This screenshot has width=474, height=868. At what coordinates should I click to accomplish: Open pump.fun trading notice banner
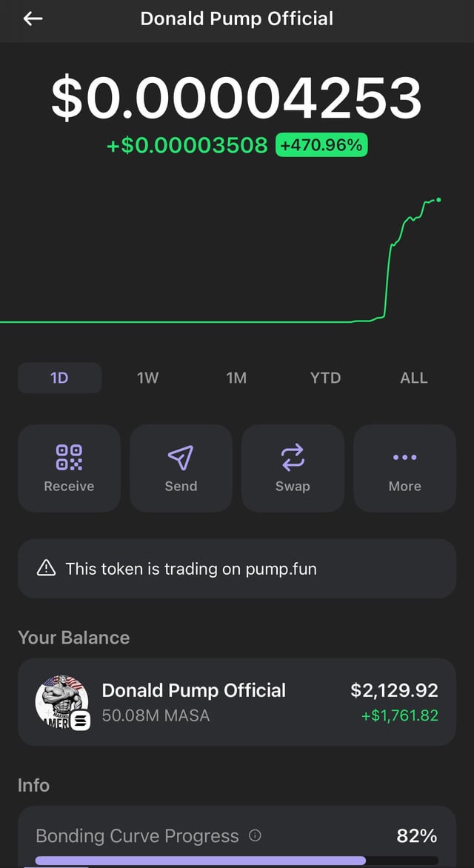point(237,569)
